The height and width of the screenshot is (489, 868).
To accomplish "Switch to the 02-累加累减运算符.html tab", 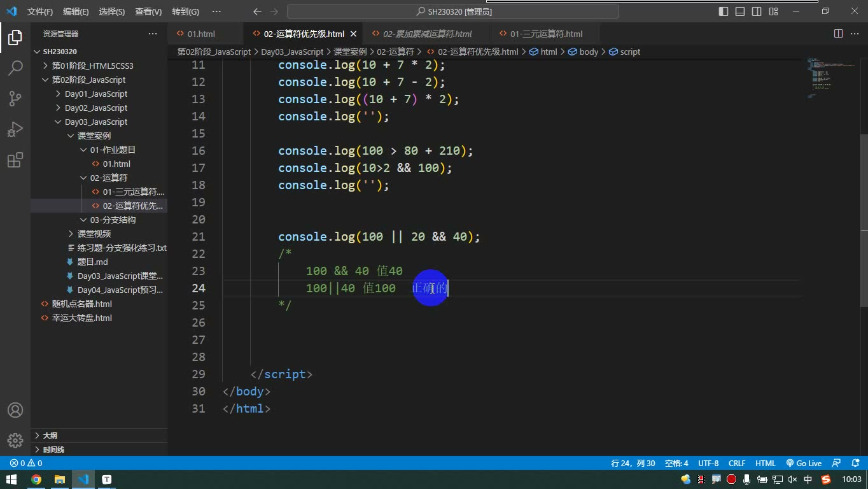I will tap(428, 34).
